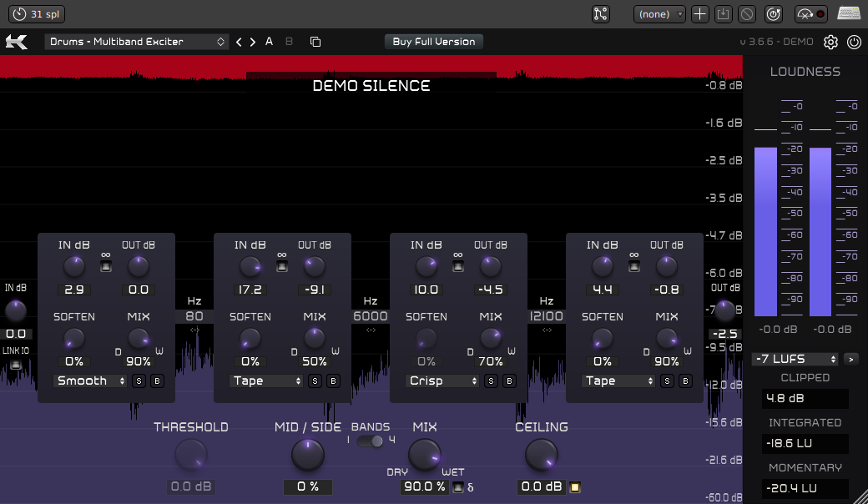868x504 pixels.
Task: Open the on-screen keyboard icon
Action: coord(849,14)
